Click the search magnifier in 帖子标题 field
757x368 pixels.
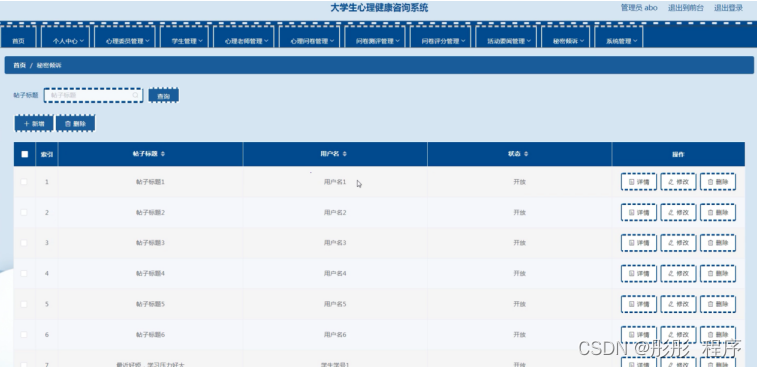coord(136,96)
